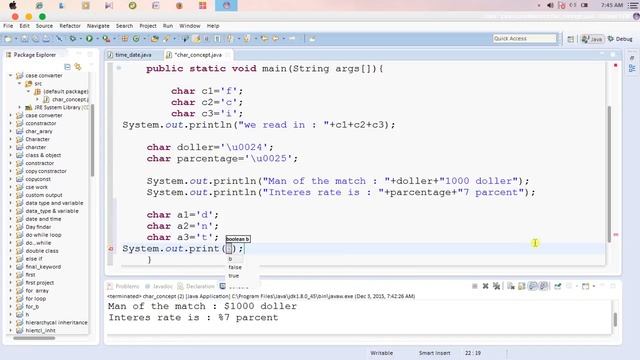The image size is (640, 360).
Task: Click the Save icon in the toolbar
Action: (x=25, y=38)
